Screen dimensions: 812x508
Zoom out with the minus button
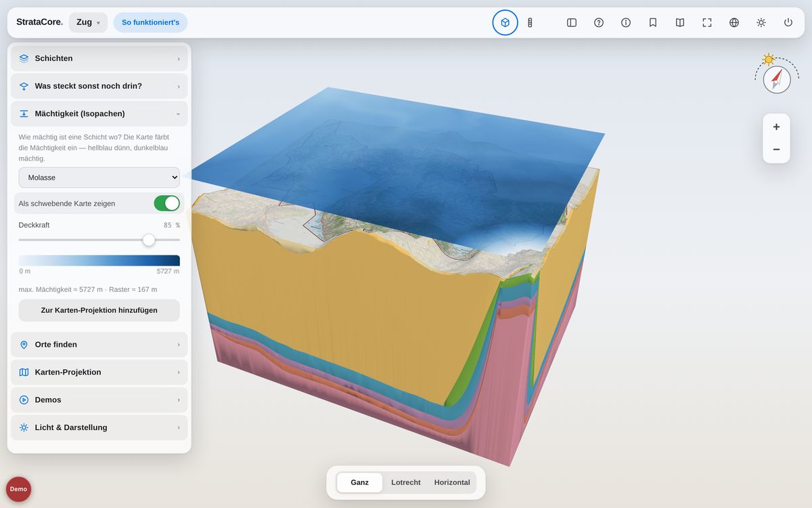pos(776,150)
